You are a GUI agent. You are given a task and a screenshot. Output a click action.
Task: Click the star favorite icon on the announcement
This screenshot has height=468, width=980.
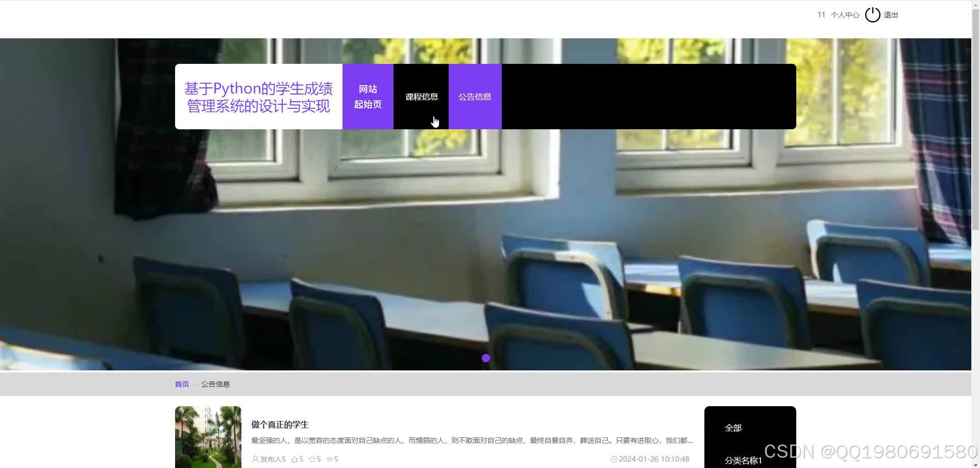click(x=312, y=459)
